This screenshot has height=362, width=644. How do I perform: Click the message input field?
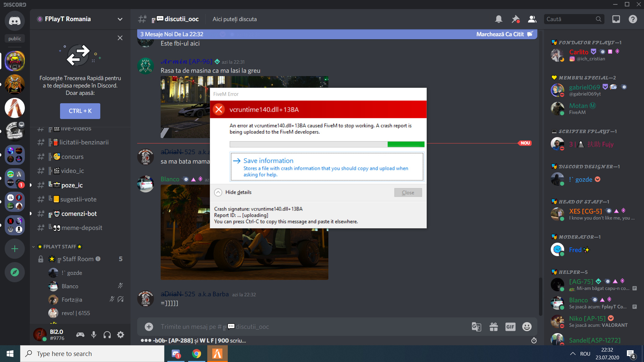click(302, 326)
